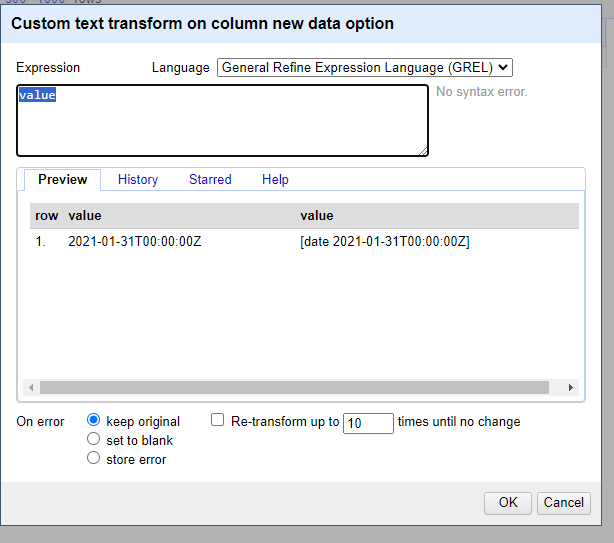This screenshot has height=543, width=614.
Task: Cancel the custom text transform dialog
Action: coord(563,503)
